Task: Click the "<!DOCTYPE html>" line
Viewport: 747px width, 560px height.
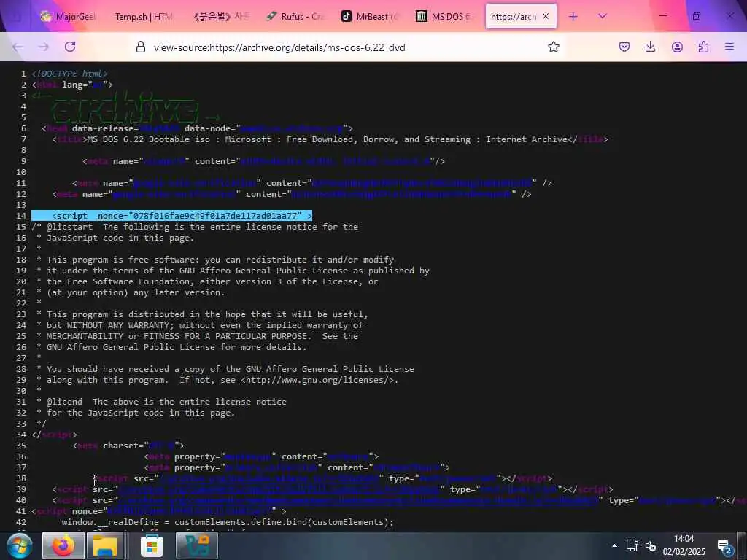Action: pyautogui.click(x=69, y=74)
